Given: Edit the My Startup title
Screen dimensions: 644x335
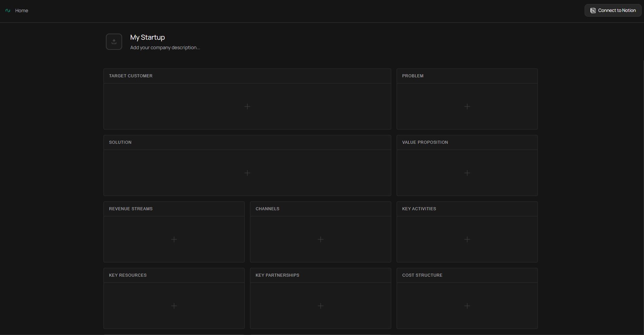Looking at the screenshot, I should tap(148, 37).
